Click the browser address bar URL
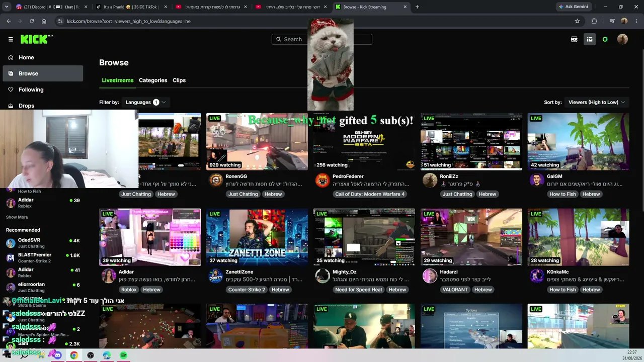 tap(129, 21)
